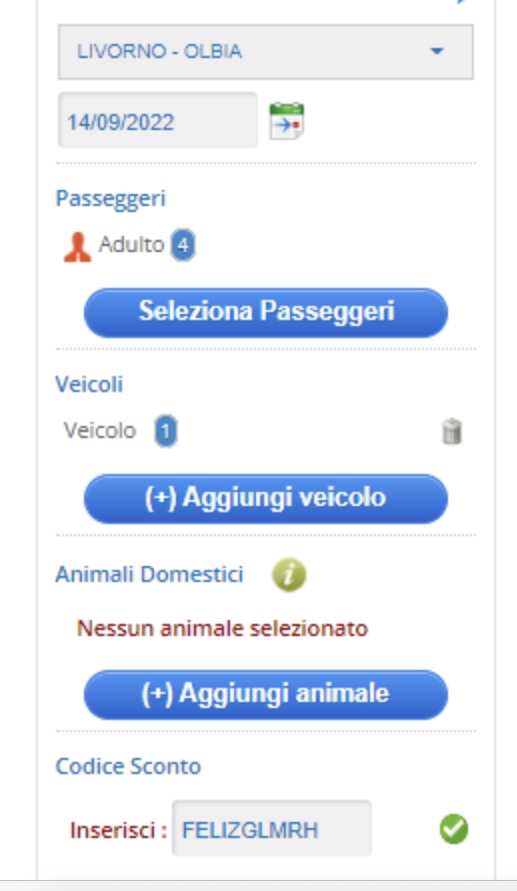Click the Seleziona Passeggeri button
The image size is (517, 891).
[266, 312]
